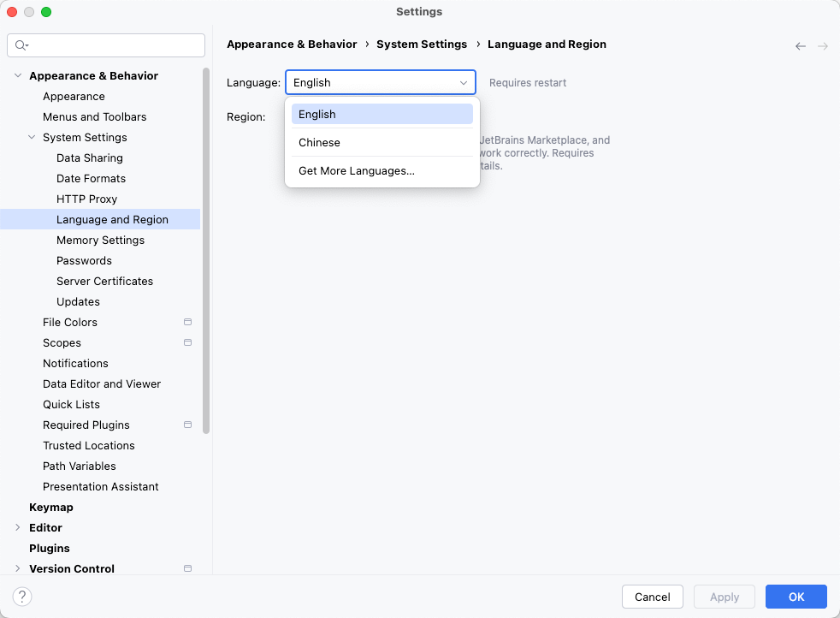
Task: Open HTTP Proxy settings
Action: 86,199
